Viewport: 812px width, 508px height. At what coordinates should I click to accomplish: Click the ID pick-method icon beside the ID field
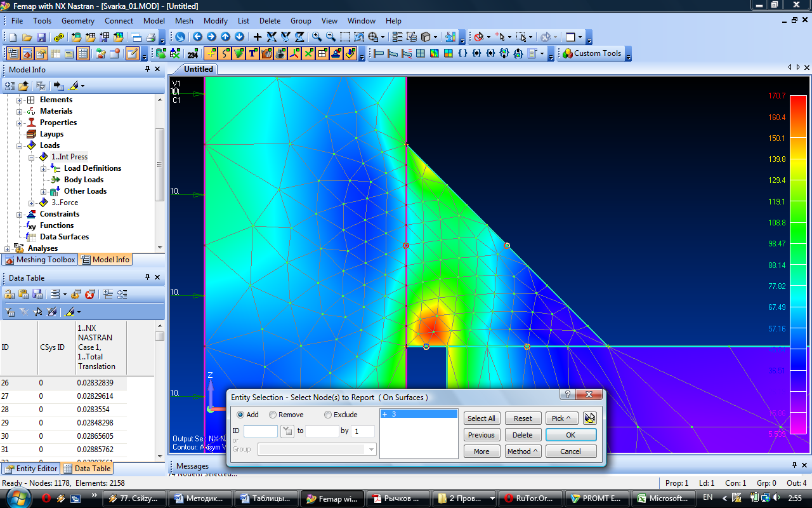pyautogui.click(x=287, y=431)
